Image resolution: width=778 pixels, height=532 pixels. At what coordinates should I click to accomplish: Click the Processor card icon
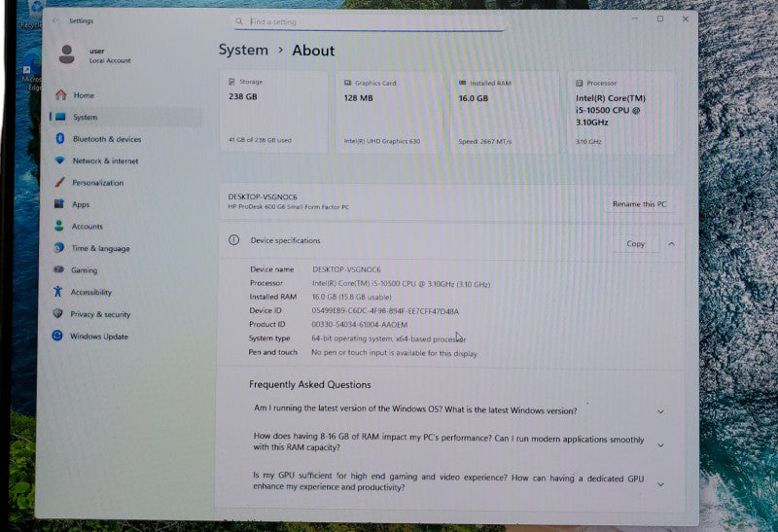pyautogui.click(x=579, y=83)
